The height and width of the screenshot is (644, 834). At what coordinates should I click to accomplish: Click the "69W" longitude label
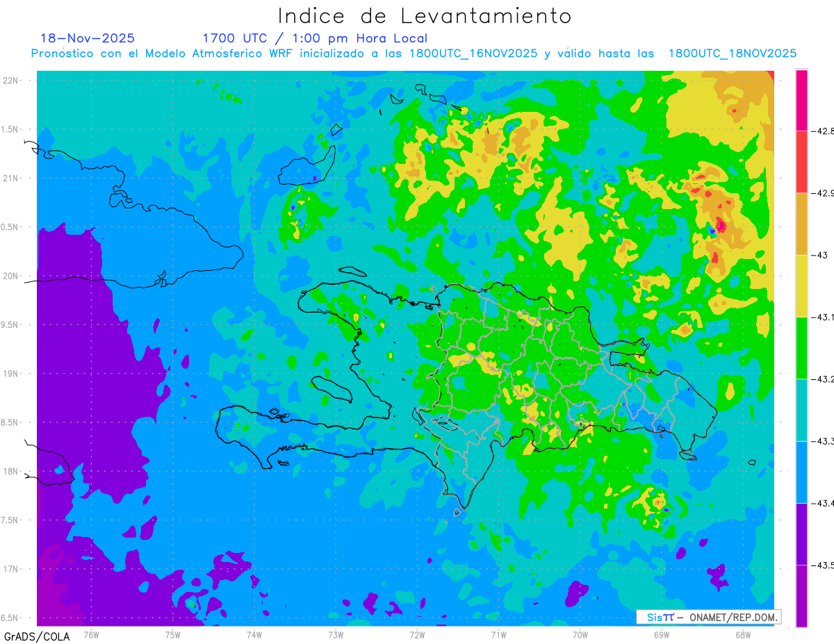click(x=661, y=634)
